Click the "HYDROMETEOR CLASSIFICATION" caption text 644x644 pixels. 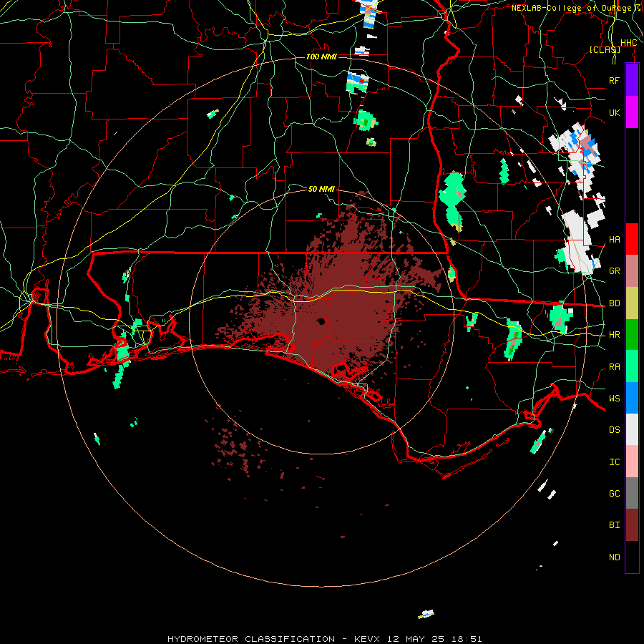tap(251, 639)
